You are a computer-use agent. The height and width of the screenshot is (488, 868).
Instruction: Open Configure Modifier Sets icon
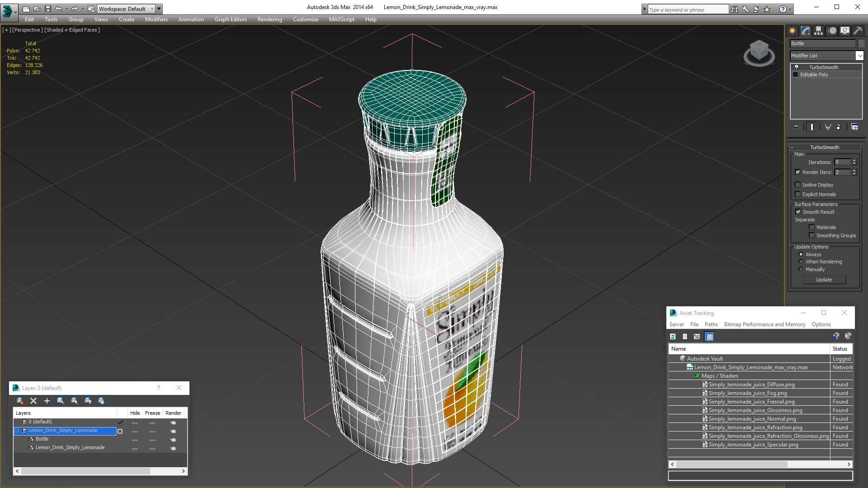pyautogui.click(x=854, y=127)
